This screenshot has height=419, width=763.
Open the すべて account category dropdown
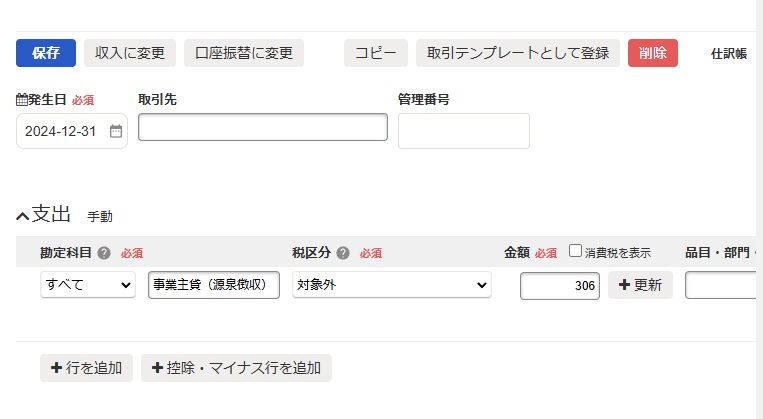click(x=88, y=285)
